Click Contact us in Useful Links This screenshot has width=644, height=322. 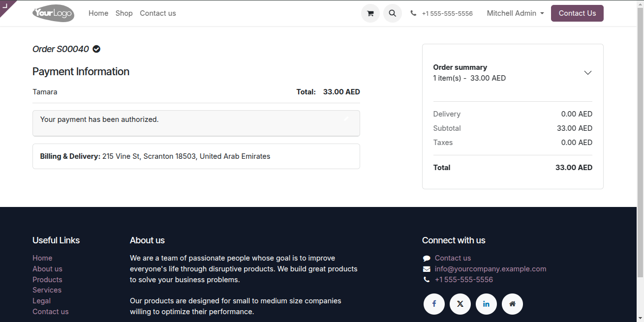pos(50,312)
